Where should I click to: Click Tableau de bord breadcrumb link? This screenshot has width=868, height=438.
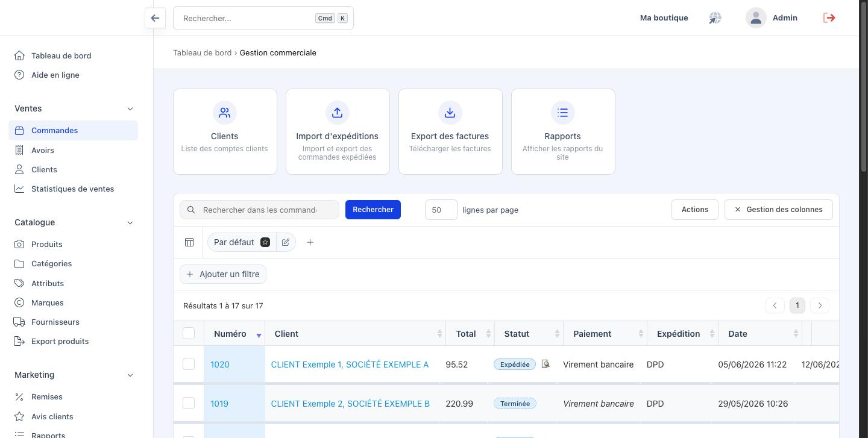click(202, 52)
